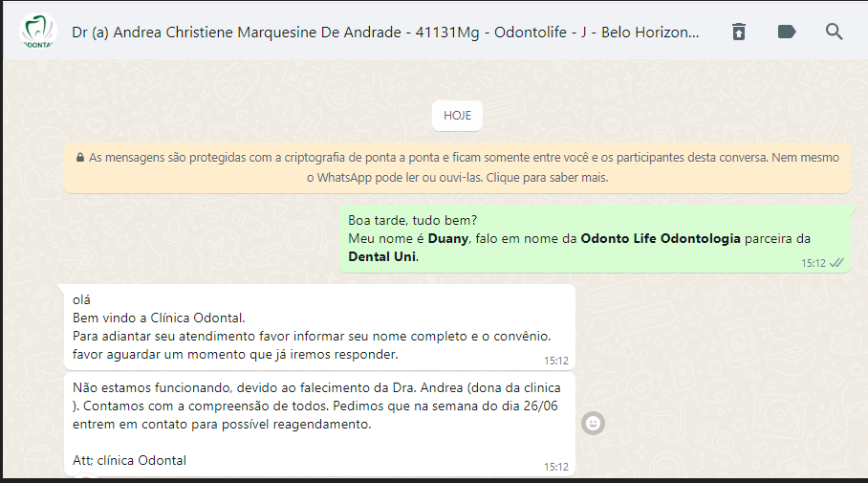868x483 pixels.
Task: React with emoji on falecimento message
Action: pyautogui.click(x=593, y=424)
